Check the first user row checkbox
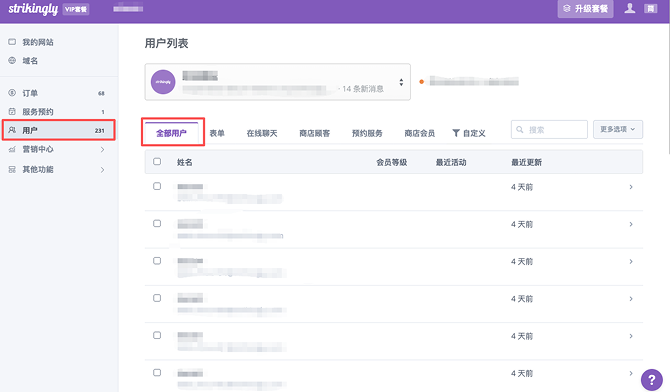Image resolution: width=670 pixels, height=392 pixels. point(157,186)
